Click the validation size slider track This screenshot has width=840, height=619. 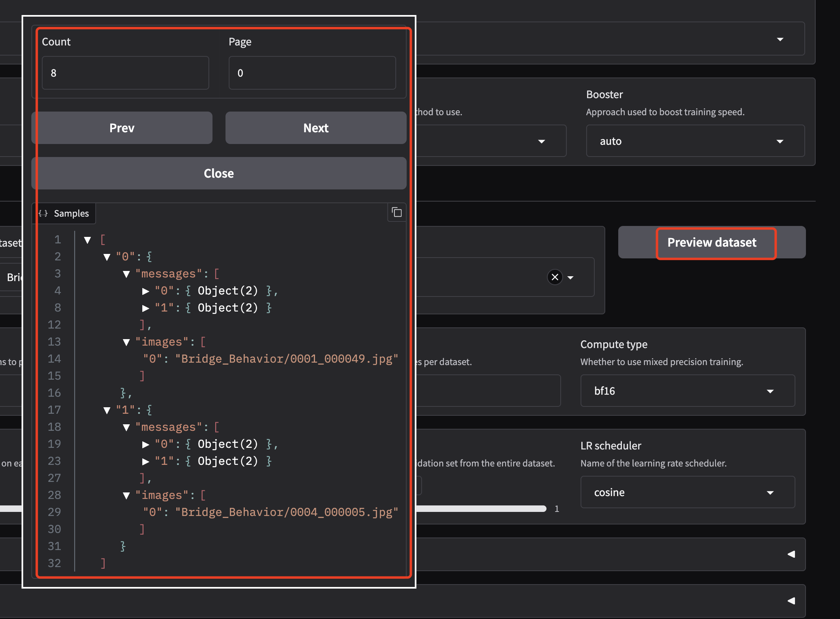482,509
